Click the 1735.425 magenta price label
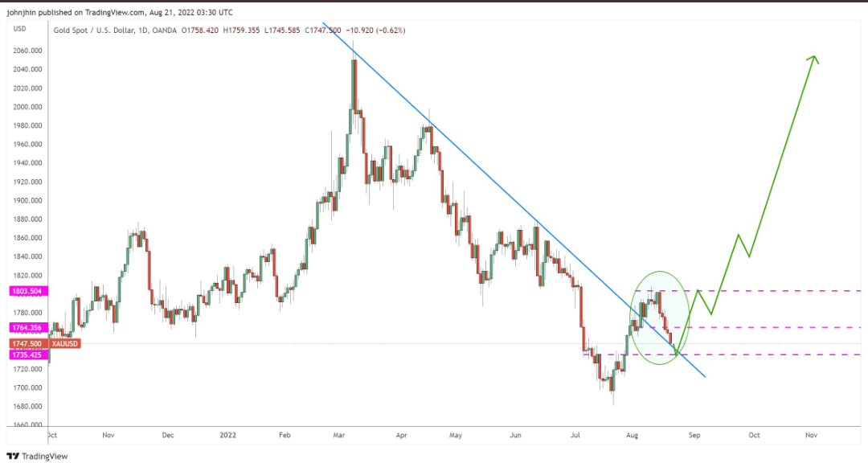 click(28, 354)
